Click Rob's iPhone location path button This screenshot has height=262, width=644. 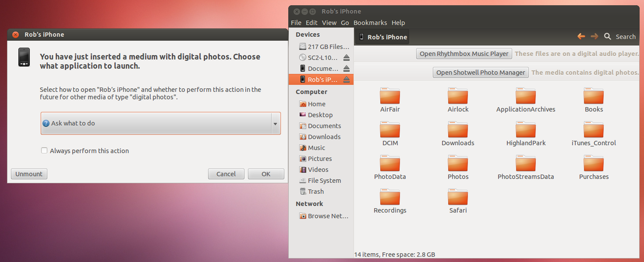pos(382,37)
